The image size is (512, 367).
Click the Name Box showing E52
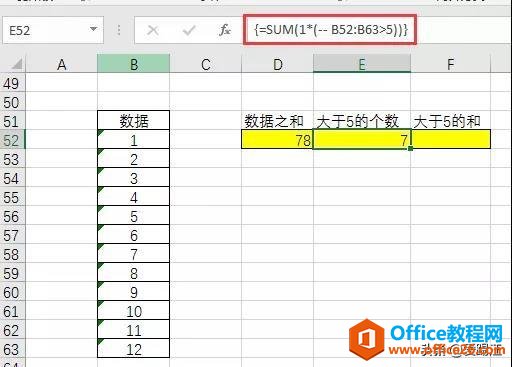[53, 30]
